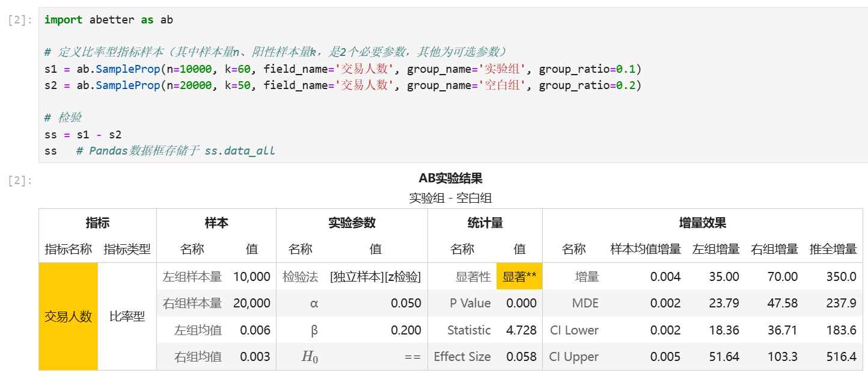Click the '[独立样本][z检验]' value
The width and height of the screenshot is (868, 376).
(x=375, y=277)
